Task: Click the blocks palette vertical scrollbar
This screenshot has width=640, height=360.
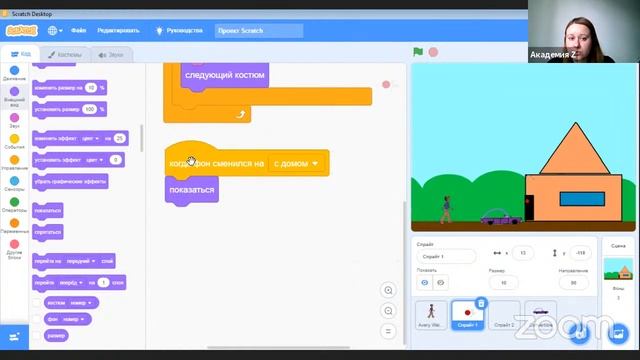Action: [x=142, y=138]
